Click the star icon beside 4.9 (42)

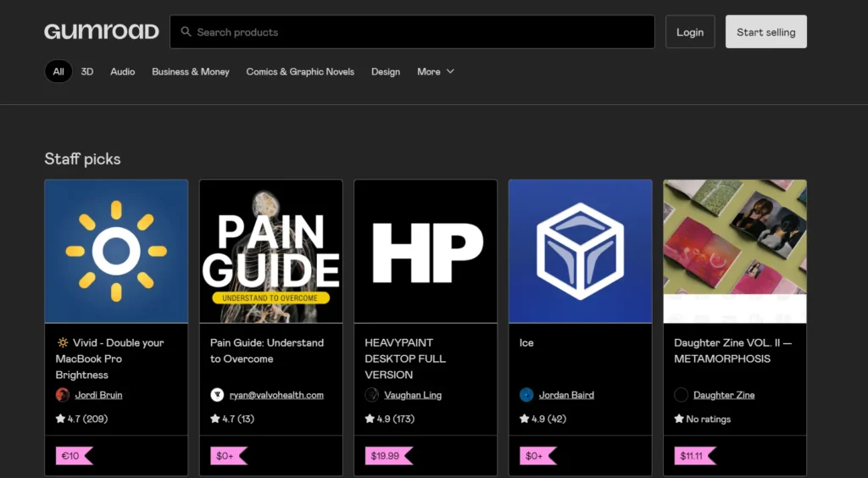pyautogui.click(x=524, y=419)
